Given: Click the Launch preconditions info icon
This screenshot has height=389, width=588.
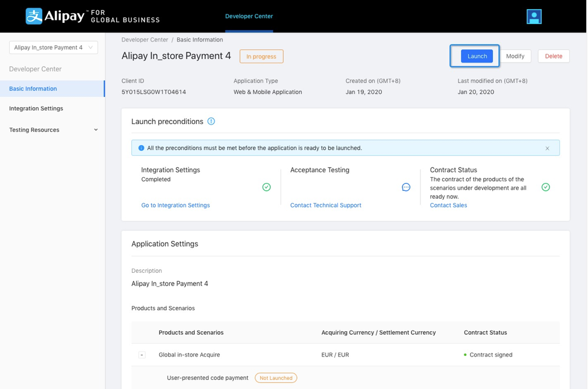Looking at the screenshot, I should pos(211,121).
